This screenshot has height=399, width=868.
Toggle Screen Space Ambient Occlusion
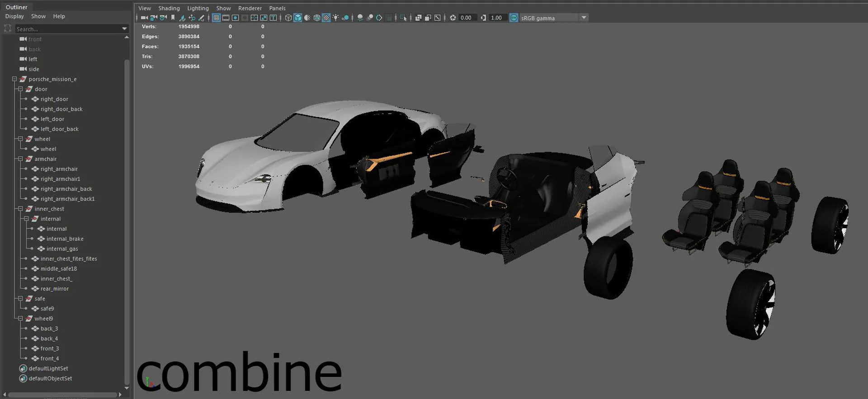point(360,18)
